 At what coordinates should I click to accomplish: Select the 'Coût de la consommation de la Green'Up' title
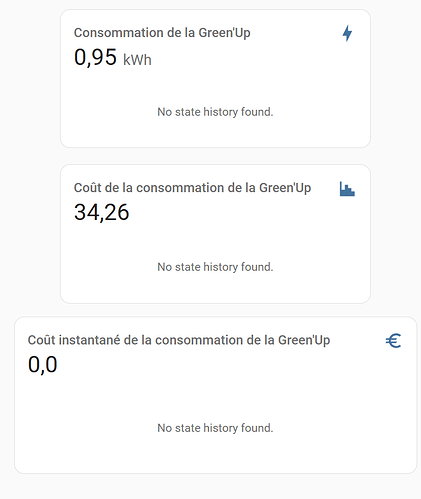pyautogui.click(x=192, y=188)
